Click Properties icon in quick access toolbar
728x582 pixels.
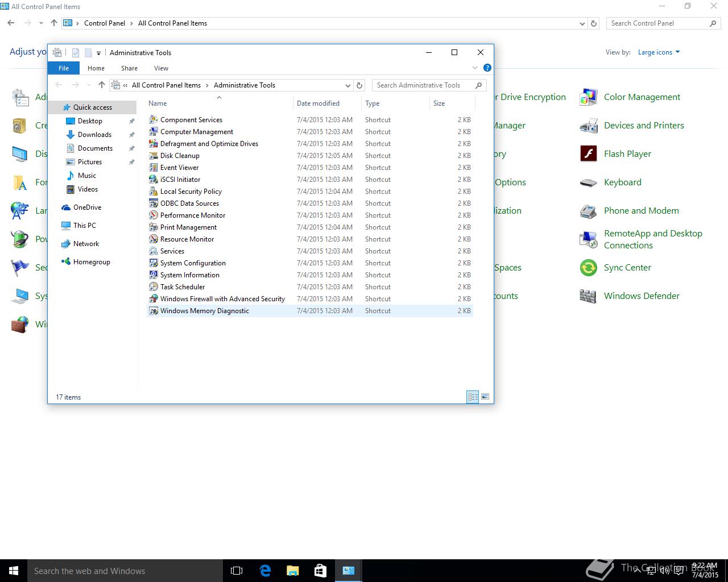coord(75,53)
